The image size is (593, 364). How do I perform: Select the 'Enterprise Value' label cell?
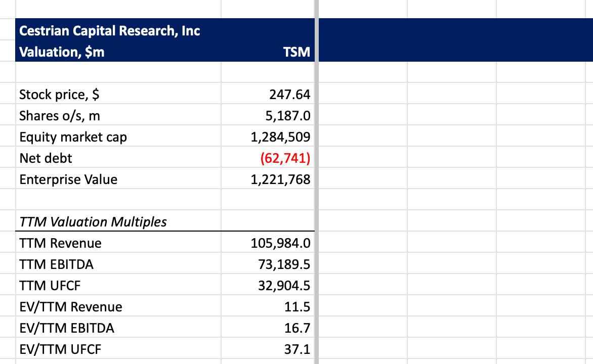118,179
